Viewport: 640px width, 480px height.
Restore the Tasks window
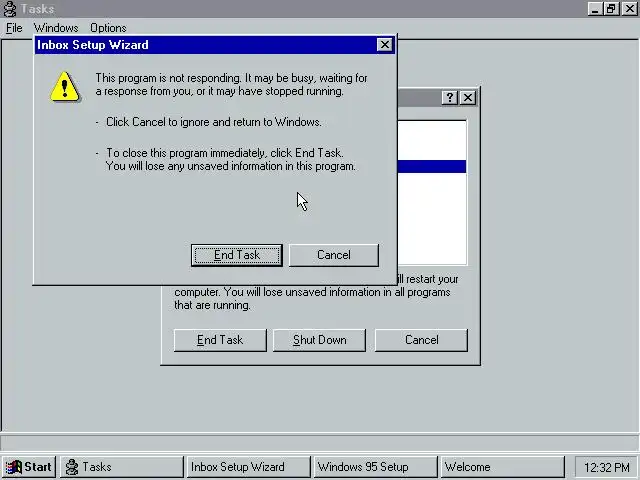[x=611, y=9]
